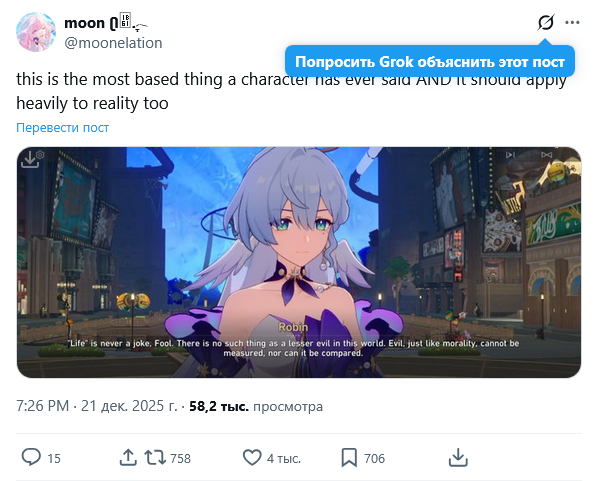
Task: Open the three-dot more options menu
Action: pos(572,23)
